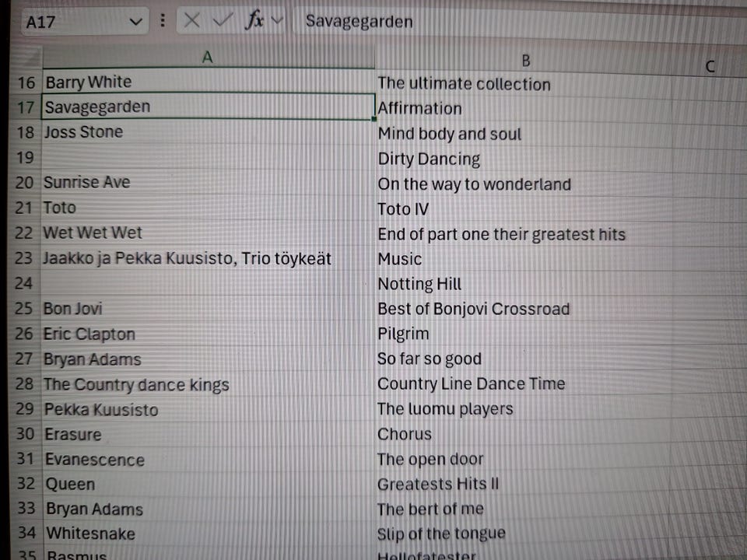
Task: Click the formula bar text Savagegarden
Action: click(x=359, y=22)
